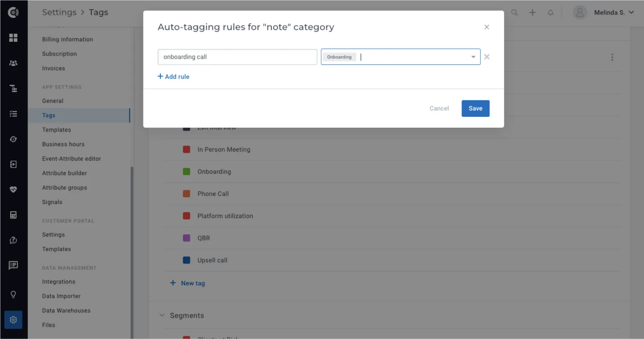Viewport: 644px width, 339px height.
Task: Open Data Importer settings
Action: coord(61,296)
